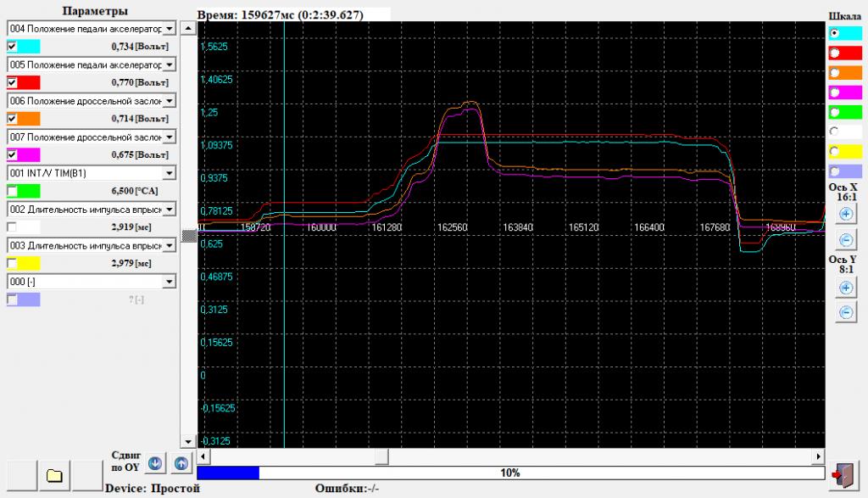Click the blank button right of folder

coord(87,475)
